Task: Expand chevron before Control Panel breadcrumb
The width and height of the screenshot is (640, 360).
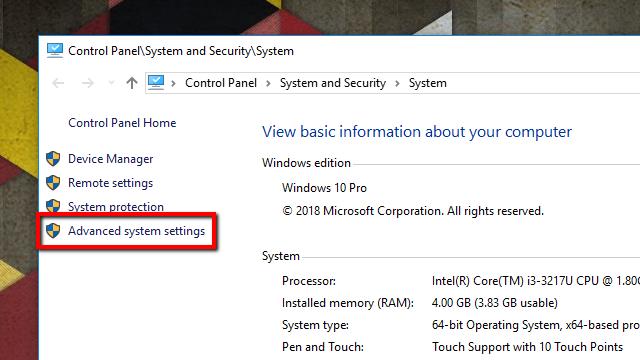Action: pos(173,83)
